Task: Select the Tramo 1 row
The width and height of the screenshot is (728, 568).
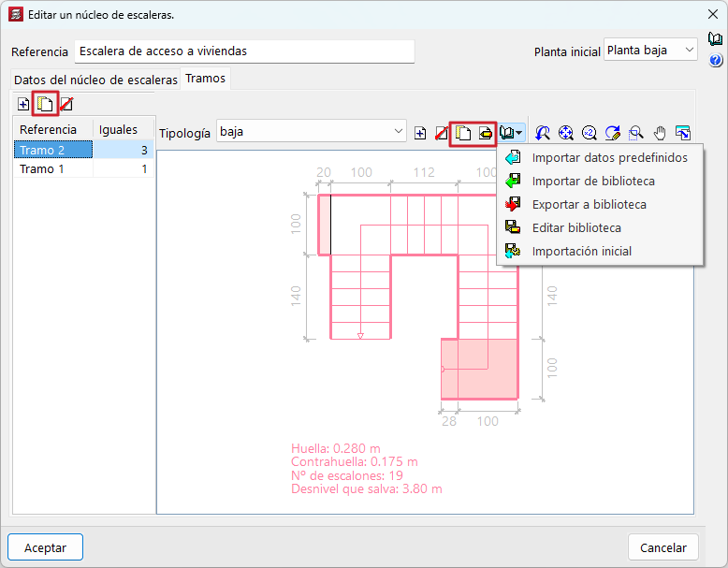Action: click(x=83, y=168)
